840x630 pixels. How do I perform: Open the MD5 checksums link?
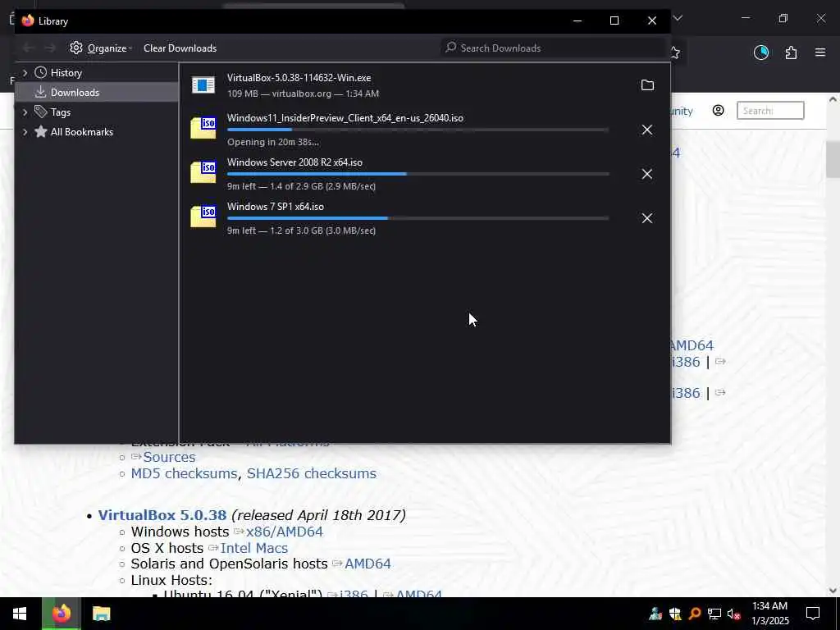(184, 473)
